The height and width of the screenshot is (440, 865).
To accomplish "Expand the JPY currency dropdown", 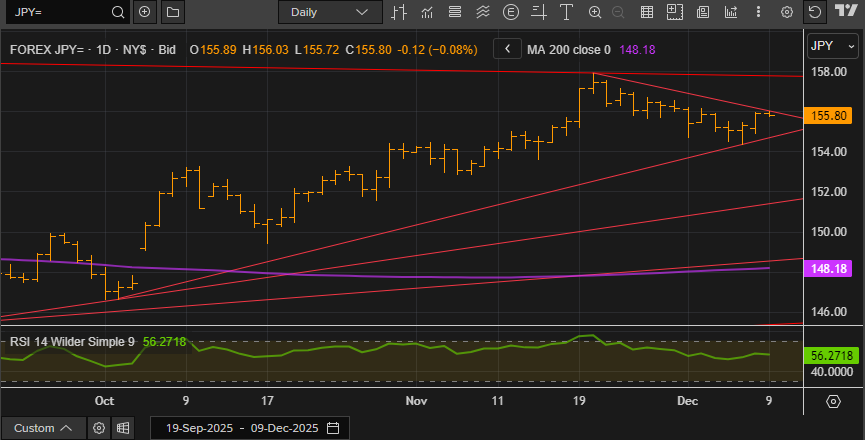I will pyautogui.click(x=832, y=46).
